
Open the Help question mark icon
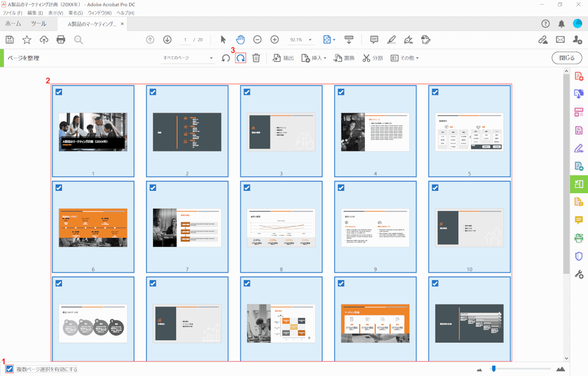[545, 23]
